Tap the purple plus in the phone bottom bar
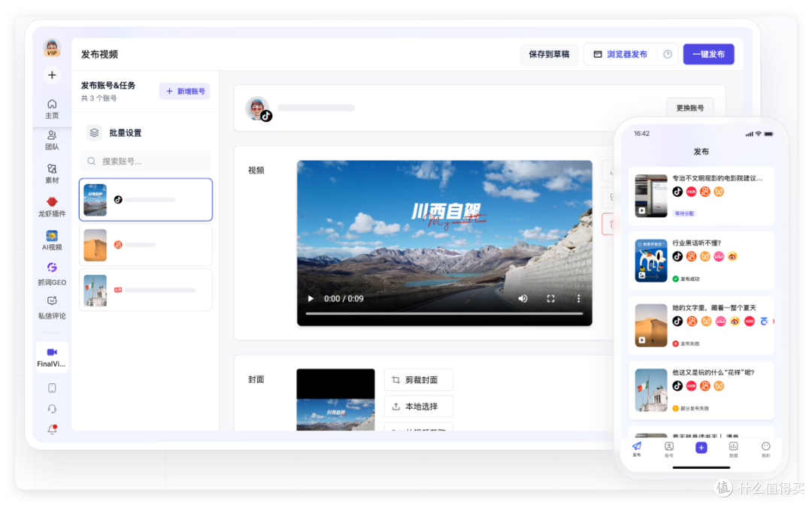This screenshot has width=812, height=505. (701, 448)
